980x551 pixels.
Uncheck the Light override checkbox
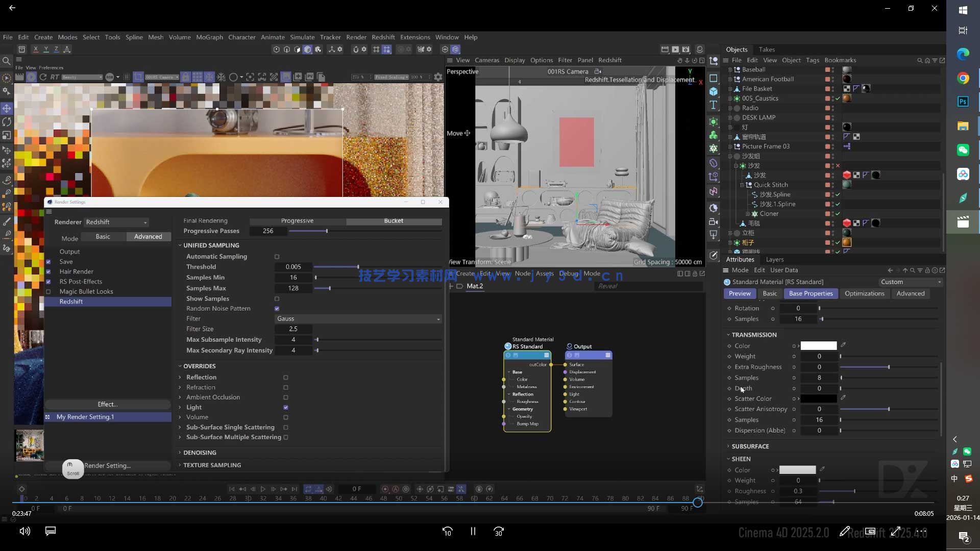pos(286,407)
